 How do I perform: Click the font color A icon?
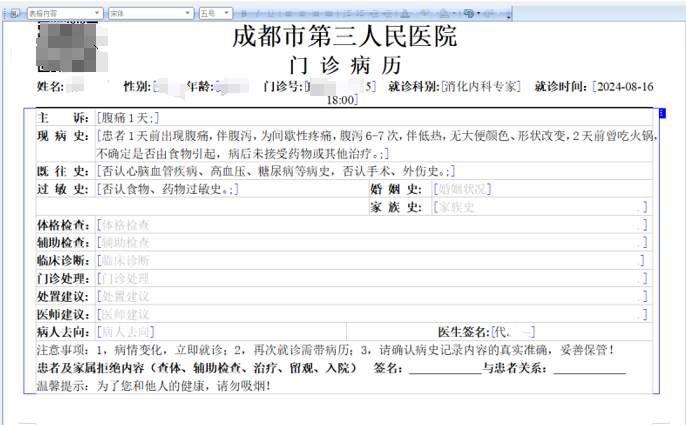click(x=405, y=14)
